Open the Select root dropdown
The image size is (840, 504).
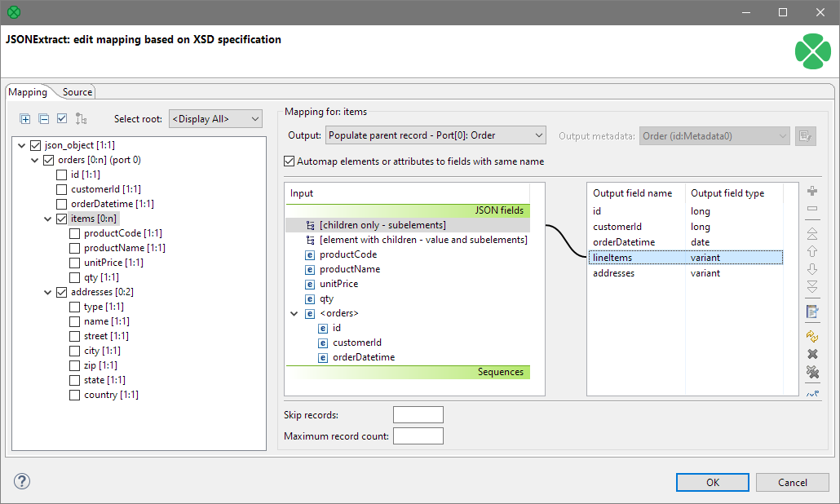coord(215,119)
